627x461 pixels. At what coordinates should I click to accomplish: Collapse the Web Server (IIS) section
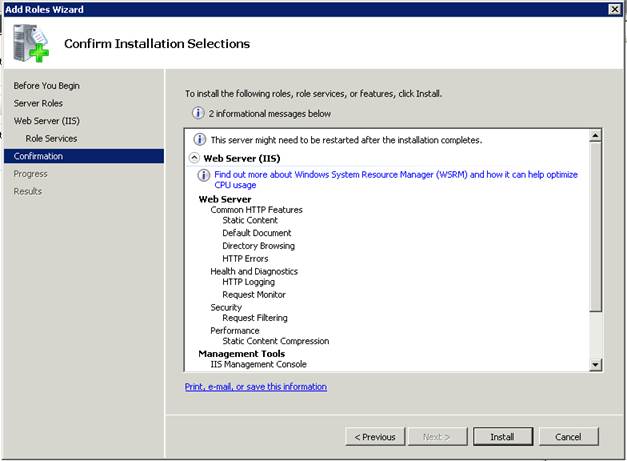[x=194, y=158]
